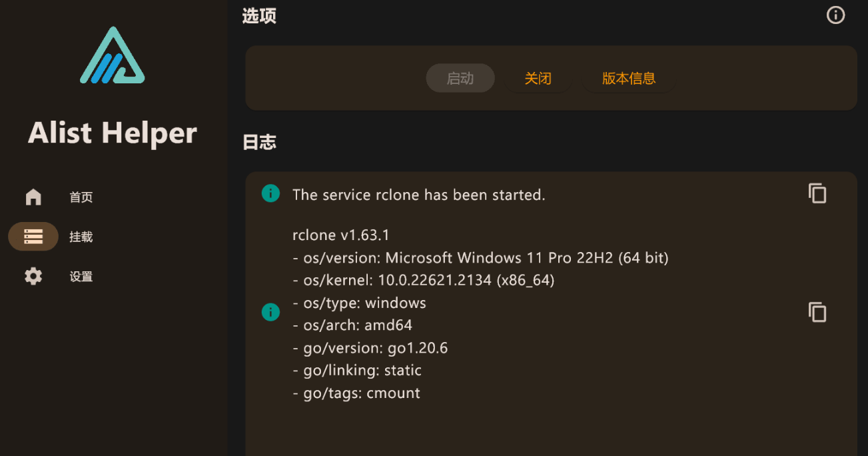Image resolution: width=868 pixels, height=456 pixels.
Task: Click the info indicator beside the first log
Action: click(x=270, y=193)
